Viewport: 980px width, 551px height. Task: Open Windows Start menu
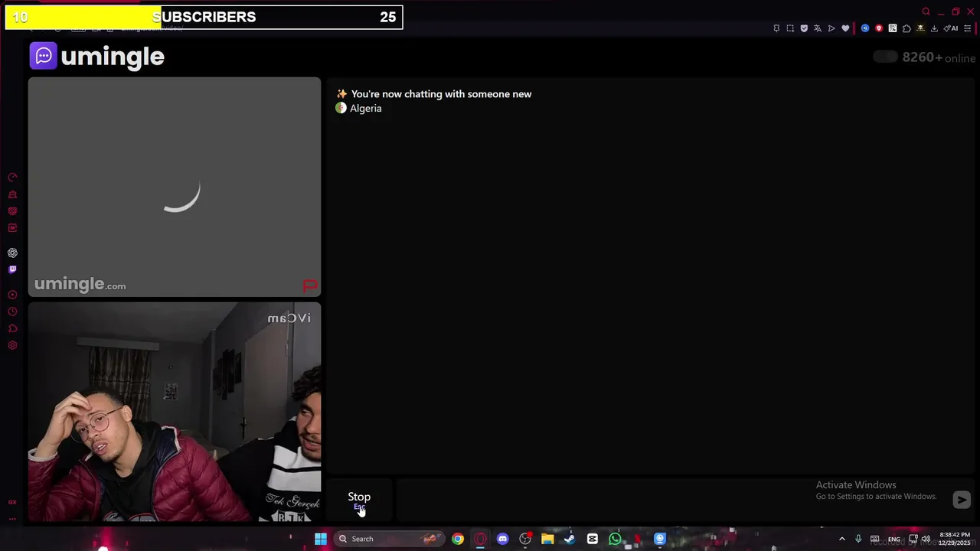tap(321, 539)
